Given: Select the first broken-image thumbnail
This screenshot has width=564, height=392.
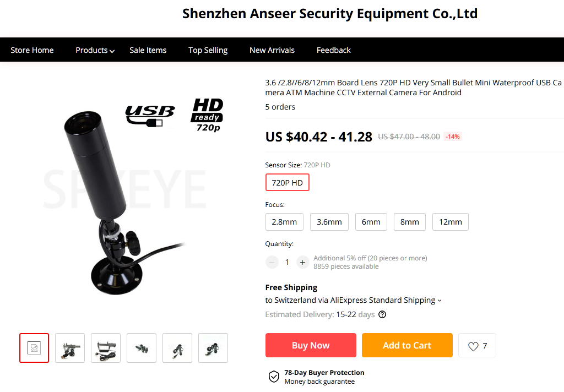Looking at the screenshot, I should point(34,348).
